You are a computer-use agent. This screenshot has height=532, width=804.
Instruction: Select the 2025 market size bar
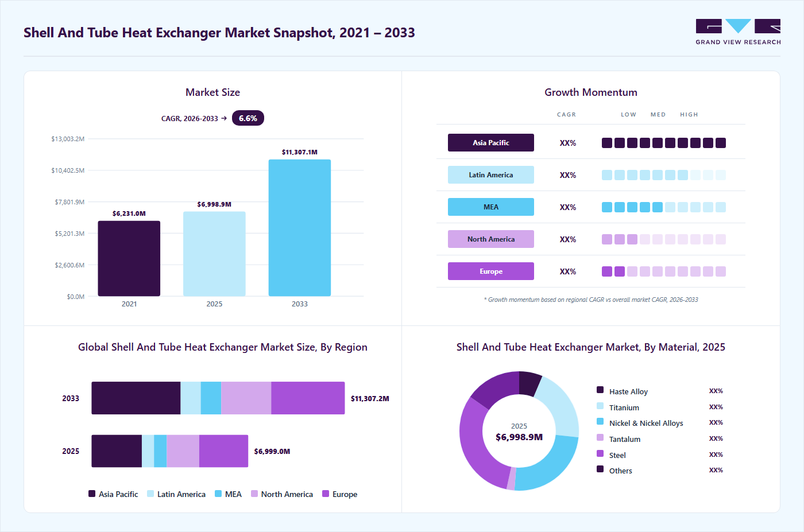coord(214,254)
